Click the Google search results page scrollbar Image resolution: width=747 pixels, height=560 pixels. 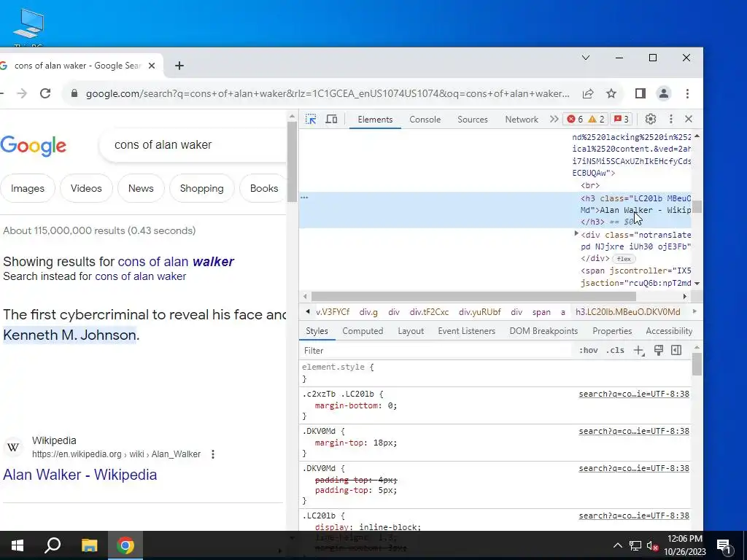pyautogui.click(x=292, y=162)
